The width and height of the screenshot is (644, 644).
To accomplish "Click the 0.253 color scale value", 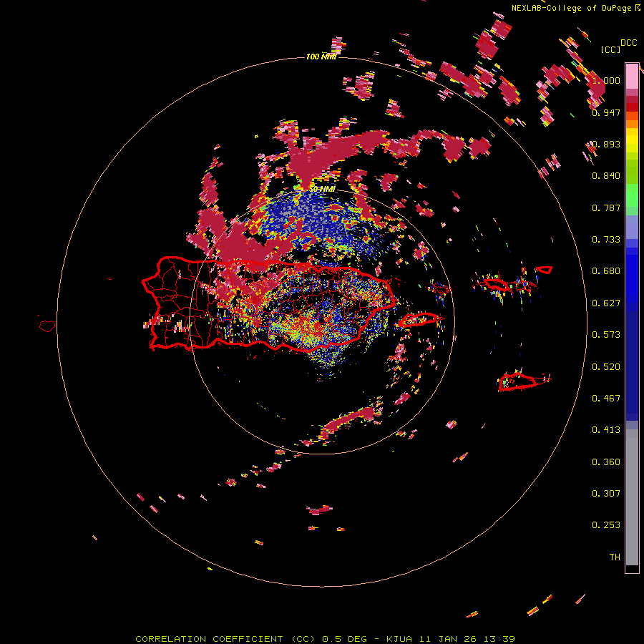I will [x=606, y=525].
